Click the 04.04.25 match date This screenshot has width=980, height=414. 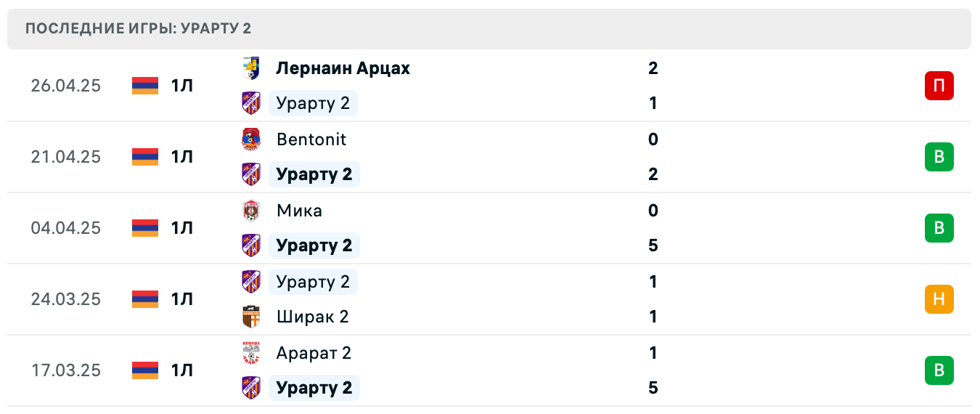[66, 228]
